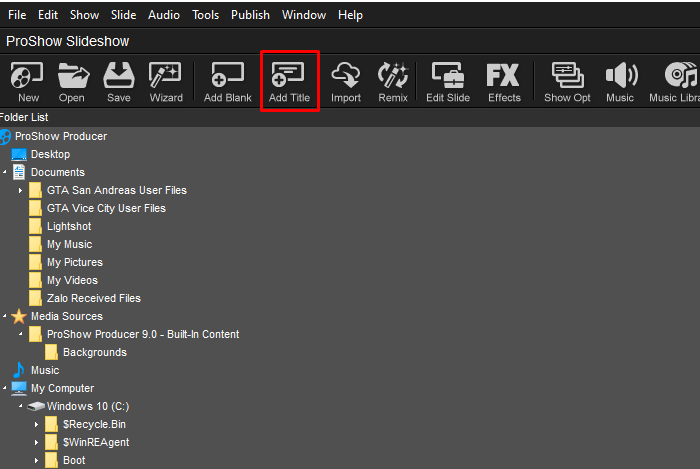Viewport: 700px width, 469px height.
Task: Collapse the My Computer node
Action: point(5,388)
